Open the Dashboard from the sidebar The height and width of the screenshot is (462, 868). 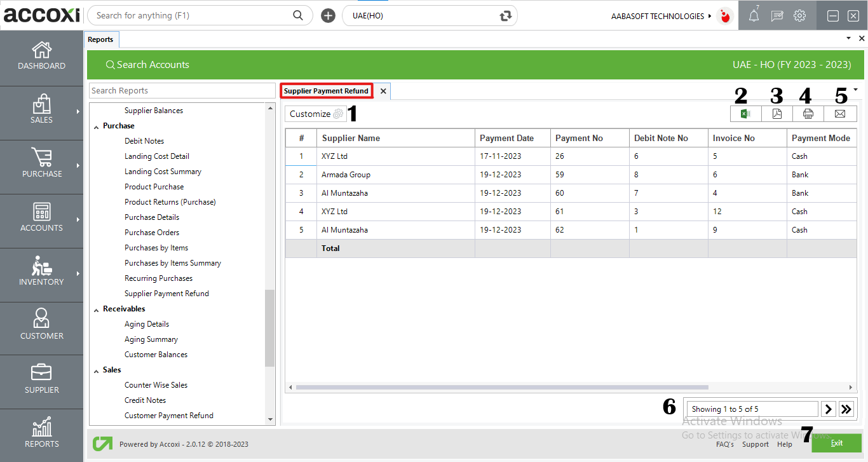[41, 57]
